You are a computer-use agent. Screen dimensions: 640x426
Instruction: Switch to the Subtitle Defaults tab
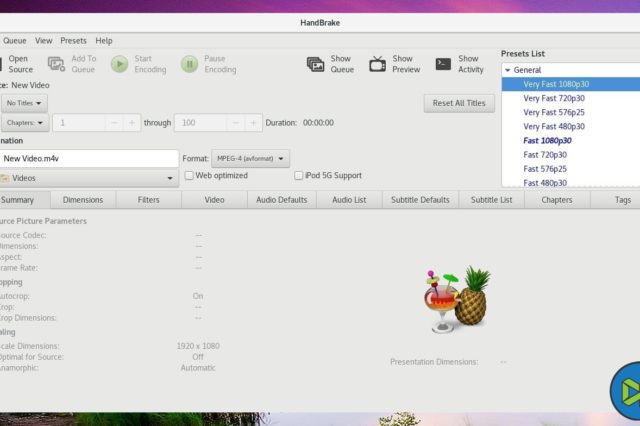click(420, 200)
